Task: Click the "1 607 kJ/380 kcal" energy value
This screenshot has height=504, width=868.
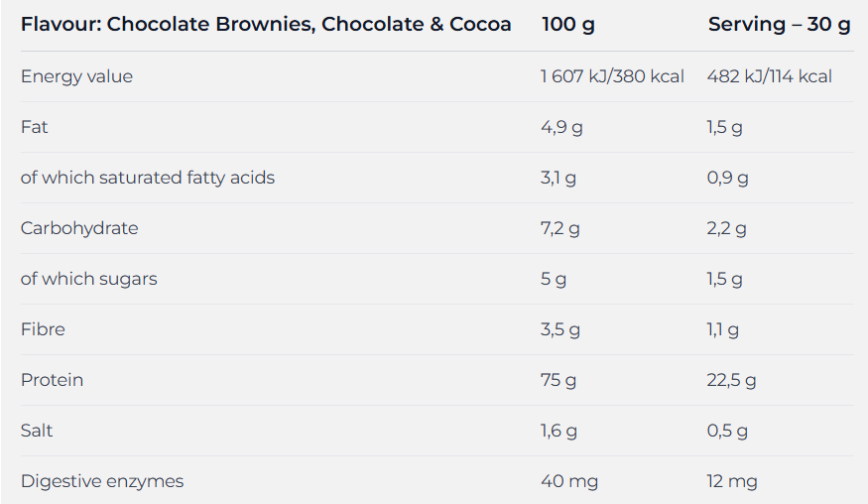Action: click(612, 76)
